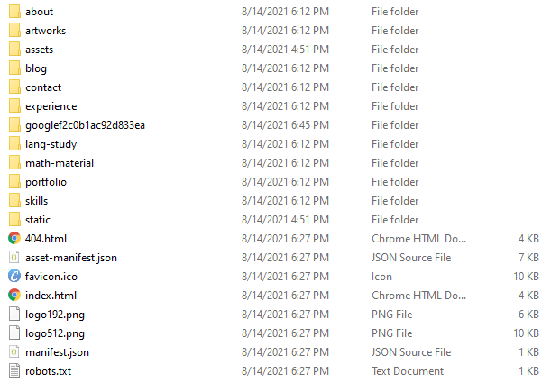Viewport: 551px width, 392px height.
Task: Choose the skills folder name
Action: point(37,201)
